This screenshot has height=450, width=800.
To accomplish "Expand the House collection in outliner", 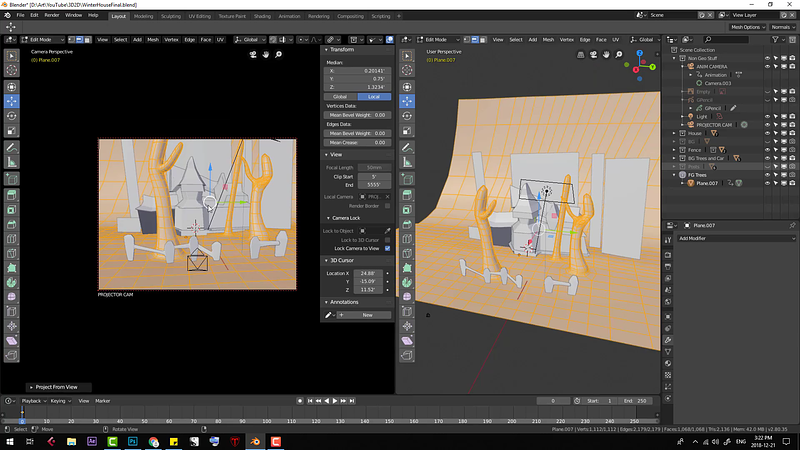I will (674, 133).
